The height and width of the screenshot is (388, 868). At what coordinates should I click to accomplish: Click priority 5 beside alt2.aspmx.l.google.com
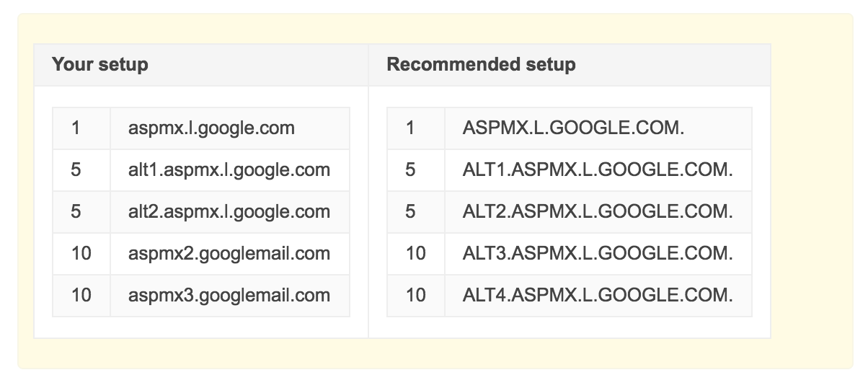pos(76,212)
